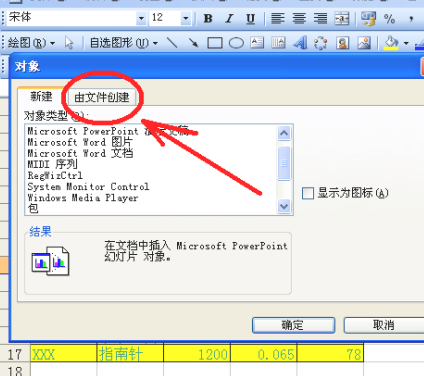The height and width of the screenshot is (376, 424).
Task: Select the Line drawing tool
Action: [172, 43]
